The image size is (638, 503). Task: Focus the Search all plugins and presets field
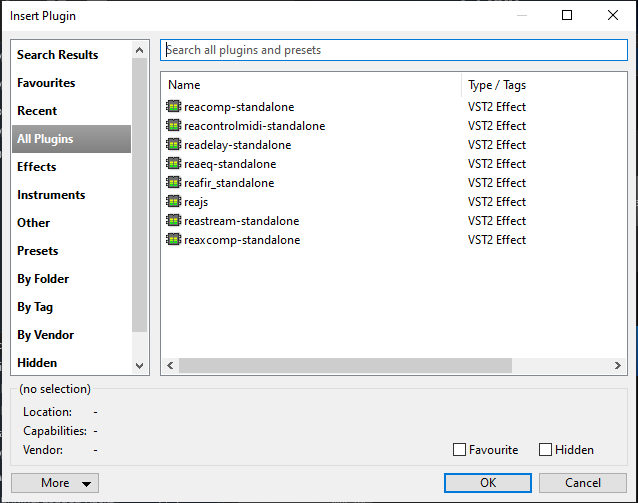coord(394,50)
